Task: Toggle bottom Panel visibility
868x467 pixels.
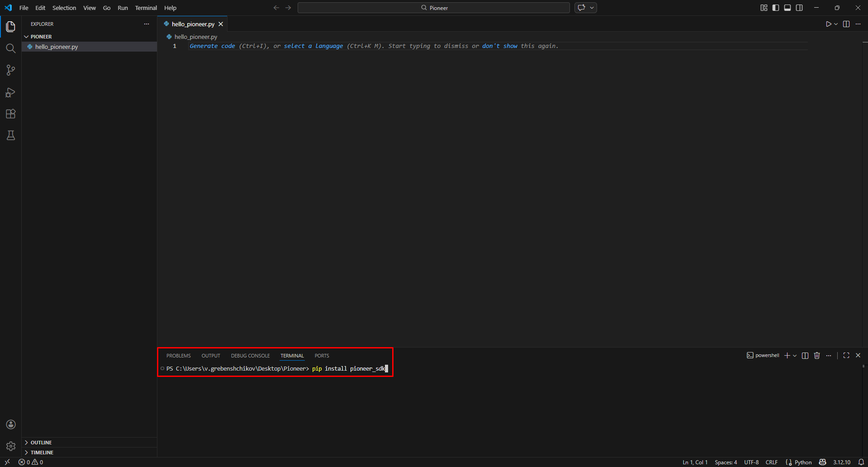Action: 787,8
